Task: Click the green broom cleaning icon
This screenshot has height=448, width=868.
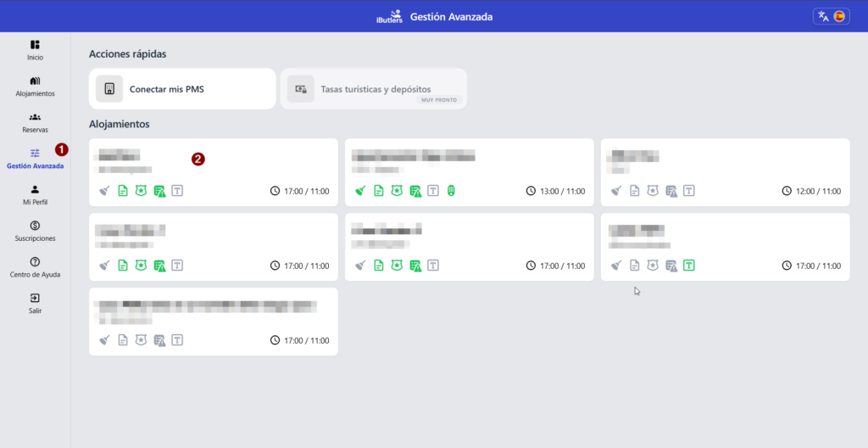Action: (360, 191)
